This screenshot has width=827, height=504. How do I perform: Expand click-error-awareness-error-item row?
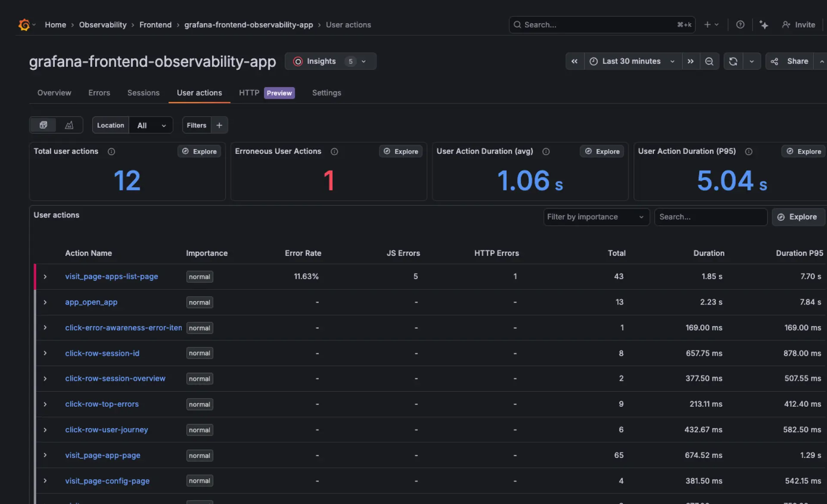(x=45, y=327)
